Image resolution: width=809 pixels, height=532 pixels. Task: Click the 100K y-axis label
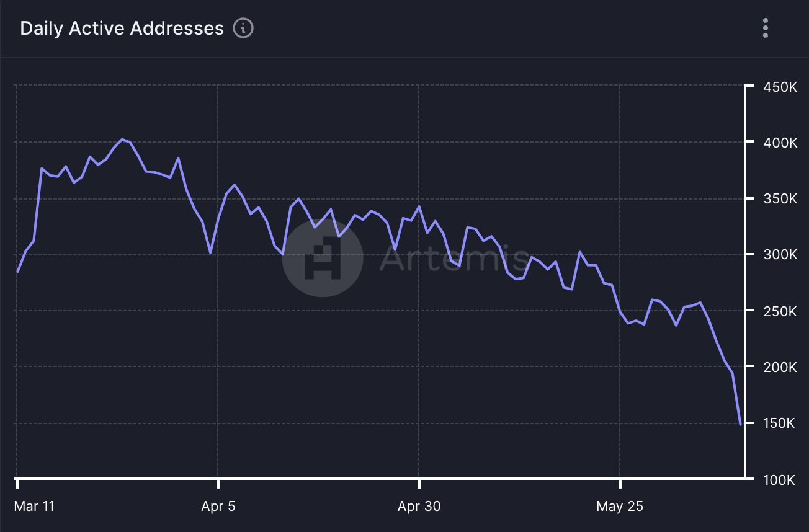tap(780, 480)
